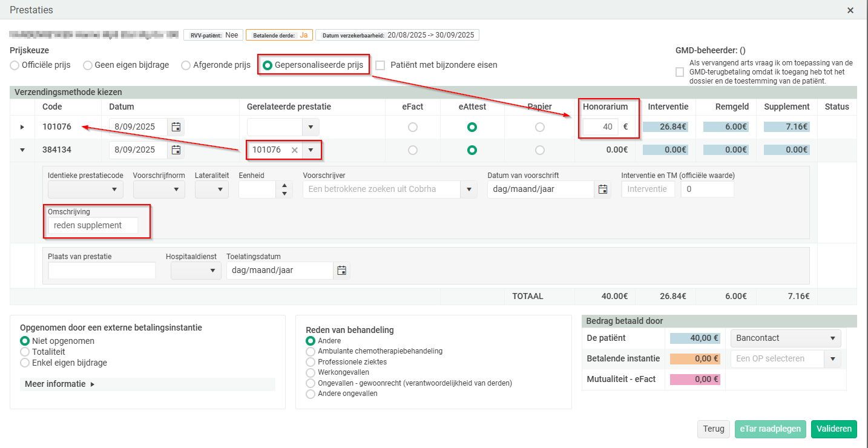Open calendar picker for 101076 date
The image size is (868, 448).
pyautogui.click(x=176, y=127)
